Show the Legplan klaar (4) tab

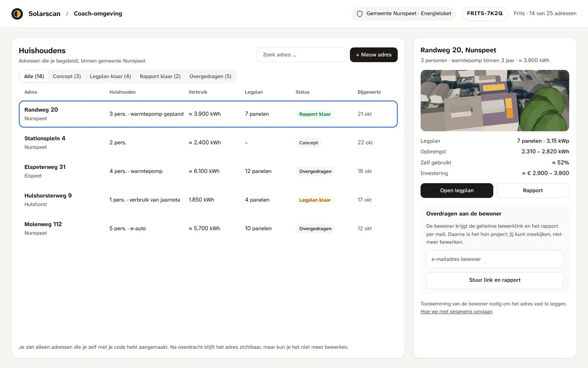pos(110,77)
